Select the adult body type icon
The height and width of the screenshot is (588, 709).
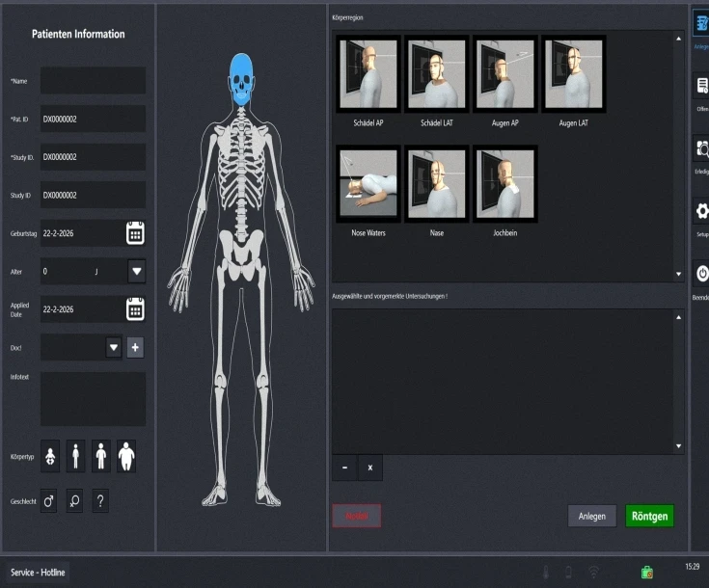pyautogui.click(x=101, y=457)
